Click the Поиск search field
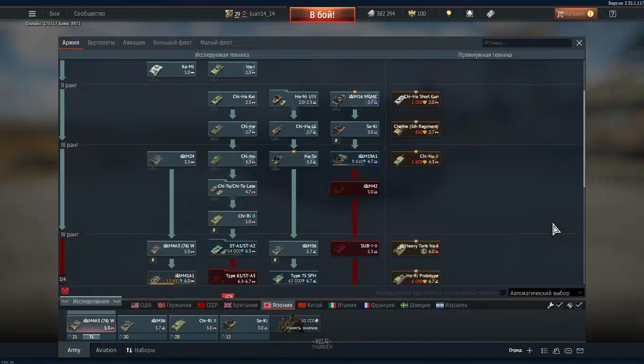This screenshot has height=364, width=644. [x=527, y=43]
